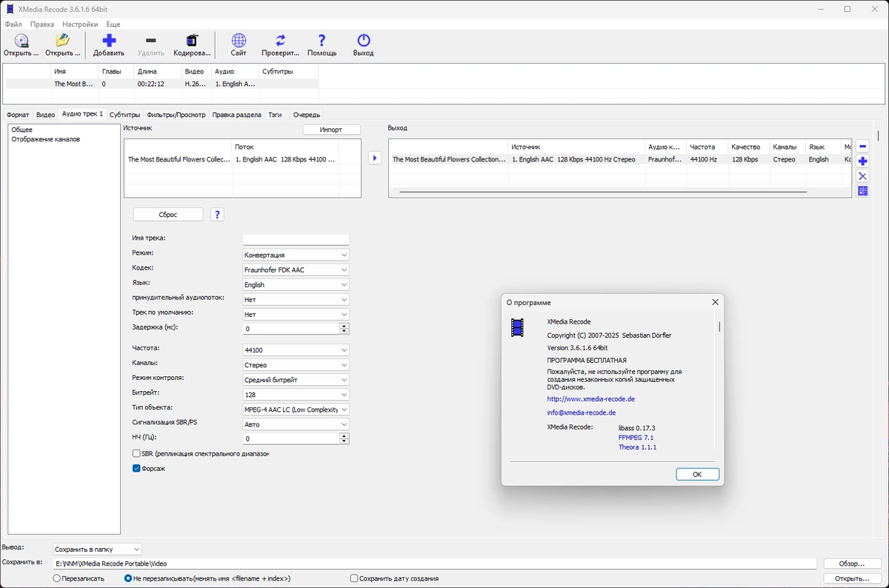Open the Режим контроля dropdown
This screenshot has height=588, width=889.
[296, 379]
